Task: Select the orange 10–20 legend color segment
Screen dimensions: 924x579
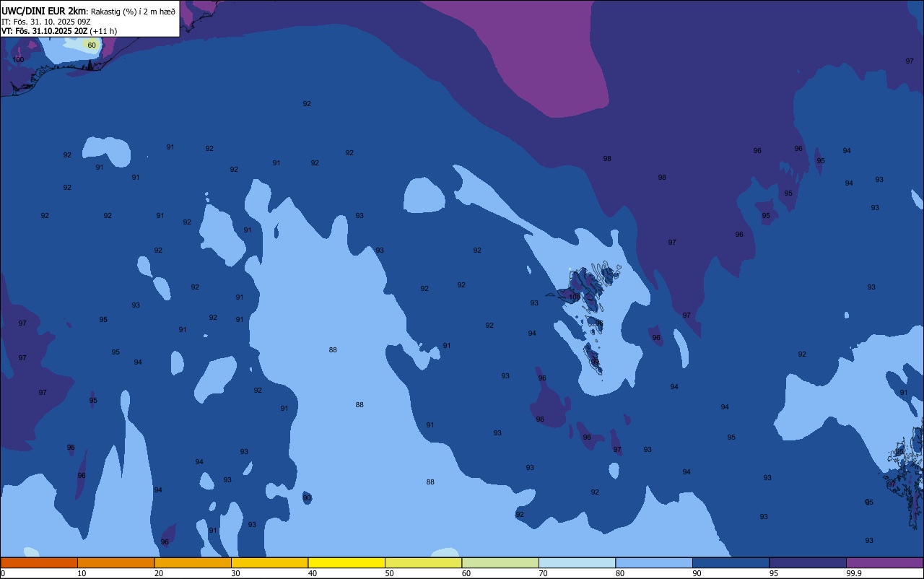Action: tap(115, 562)
